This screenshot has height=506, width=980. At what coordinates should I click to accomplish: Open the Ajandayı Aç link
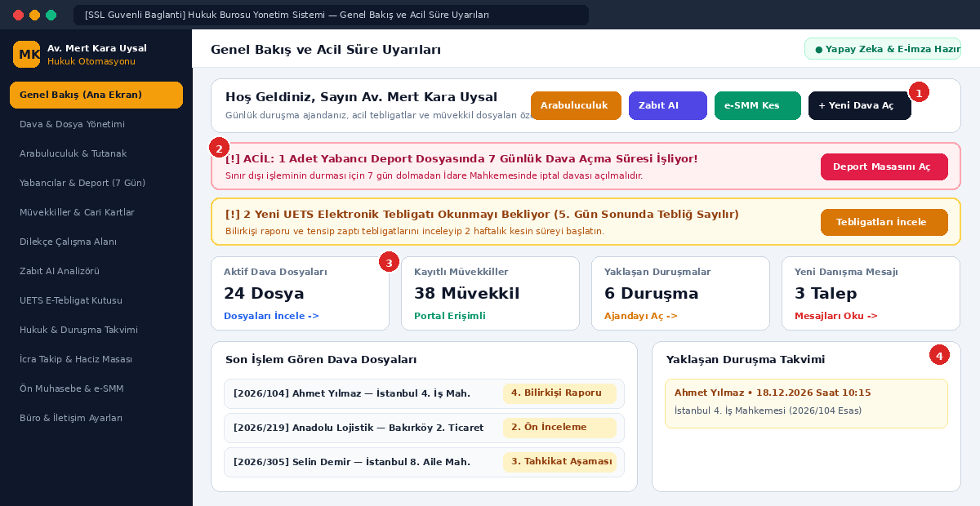click(641, 316)
